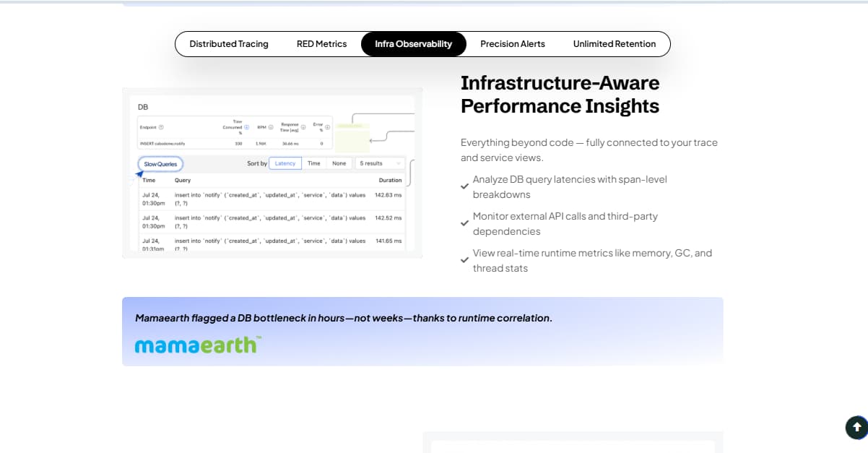Click checkmark beside 'Analyze DB query latencies'
Image resolution: width=868 pixels, height=453 pixels.
[465, 186]
